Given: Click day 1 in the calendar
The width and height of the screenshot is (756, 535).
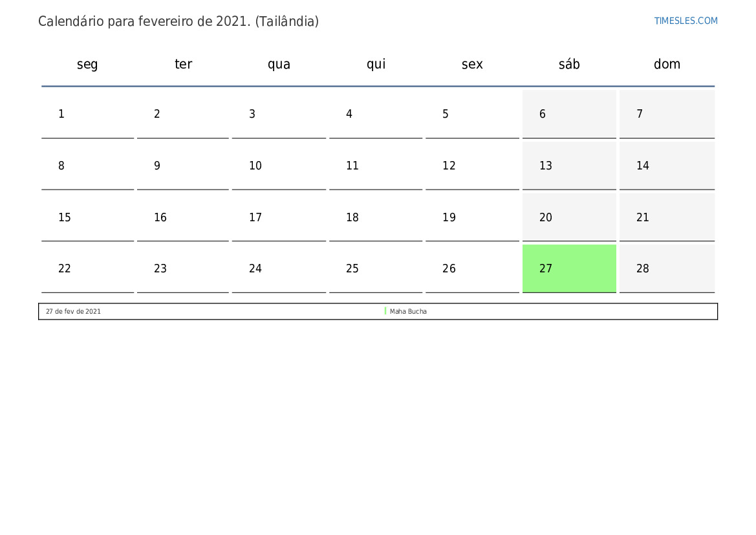Looking at the screenshot, I should [88, 114].
